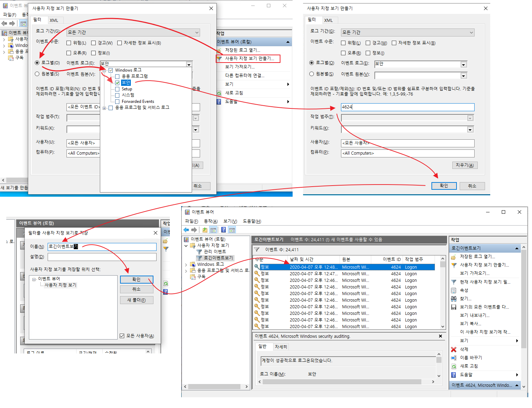Click 새 폴더(F) button in save dialog

(x=136, y=300)
